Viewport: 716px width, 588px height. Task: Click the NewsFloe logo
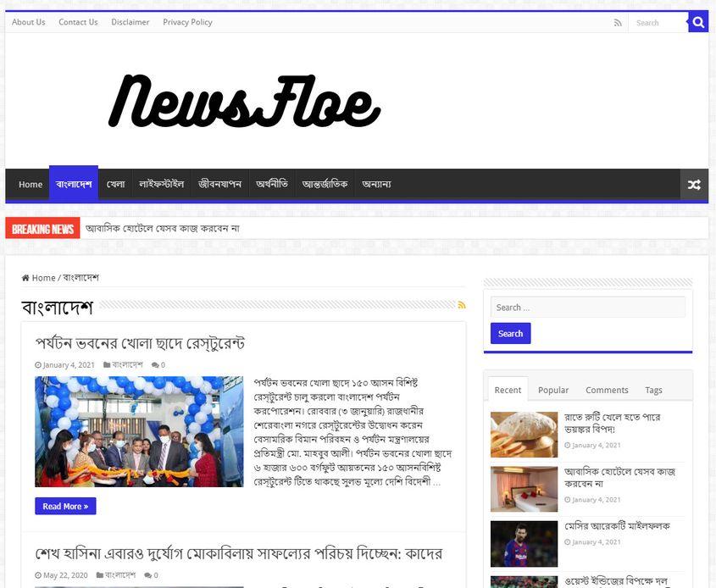244,101
